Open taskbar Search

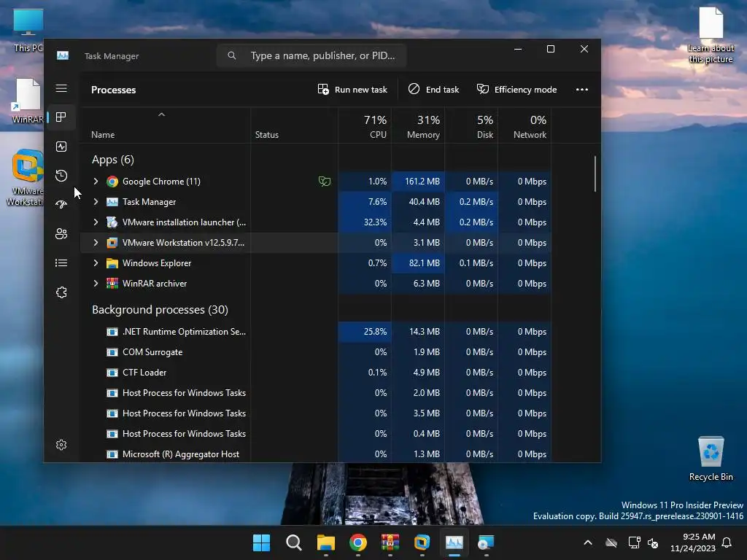pyautogui.click(x=293, y=542)
